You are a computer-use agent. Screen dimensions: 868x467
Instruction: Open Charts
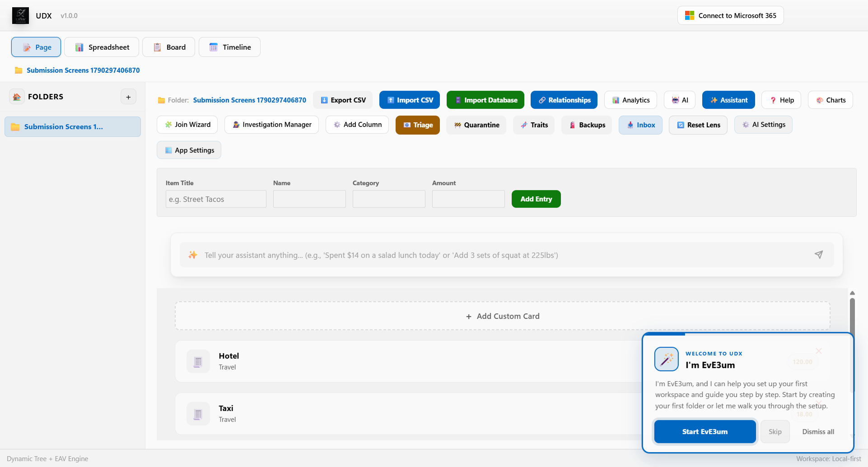pyautogui.click(x=831, y=100)
